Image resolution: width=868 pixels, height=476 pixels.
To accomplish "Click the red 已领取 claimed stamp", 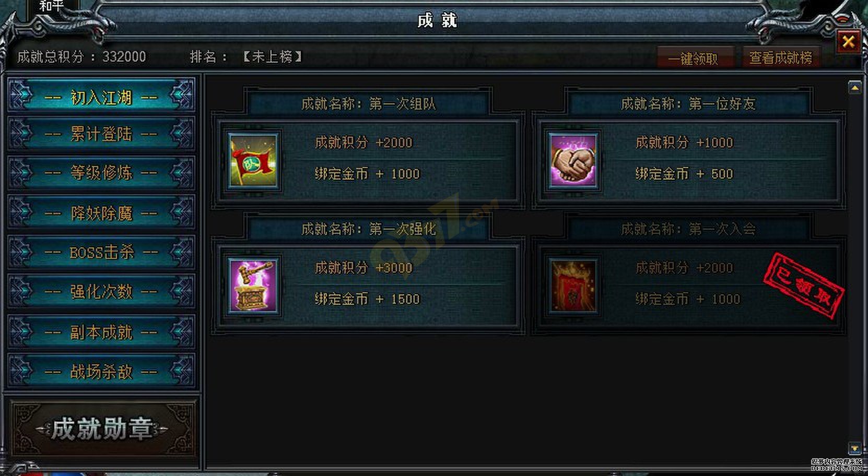I will point(803,285).
